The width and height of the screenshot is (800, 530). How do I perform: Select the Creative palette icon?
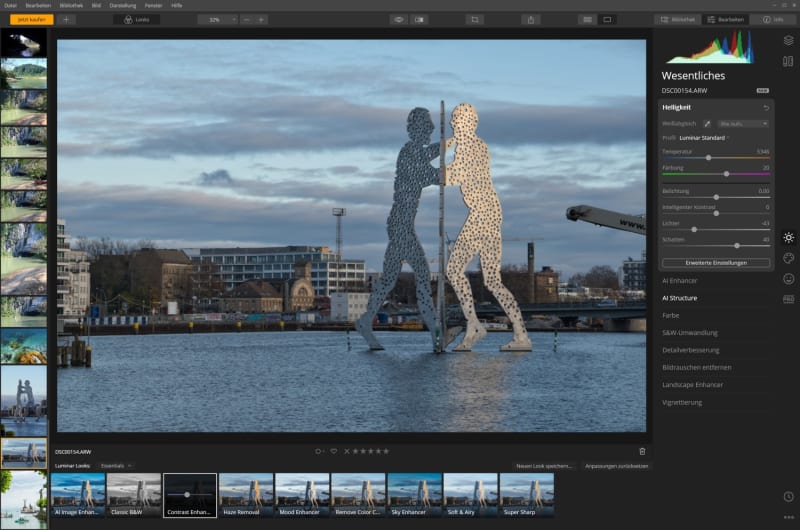[x=788, y=258]
